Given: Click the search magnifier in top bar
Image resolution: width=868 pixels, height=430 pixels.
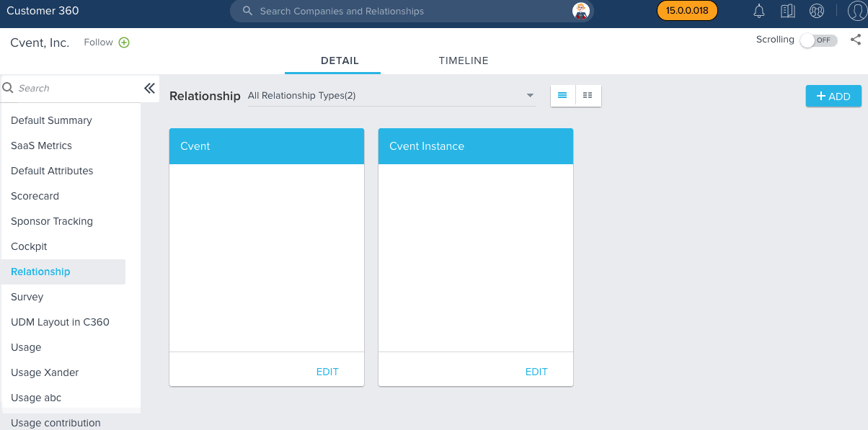Looking at the screenshot, I should 247,11.
